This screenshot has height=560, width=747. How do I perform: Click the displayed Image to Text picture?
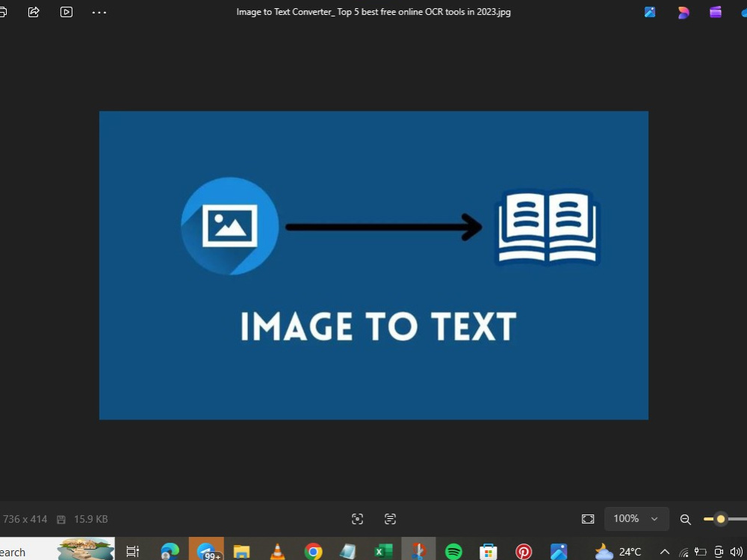point(373,265)
